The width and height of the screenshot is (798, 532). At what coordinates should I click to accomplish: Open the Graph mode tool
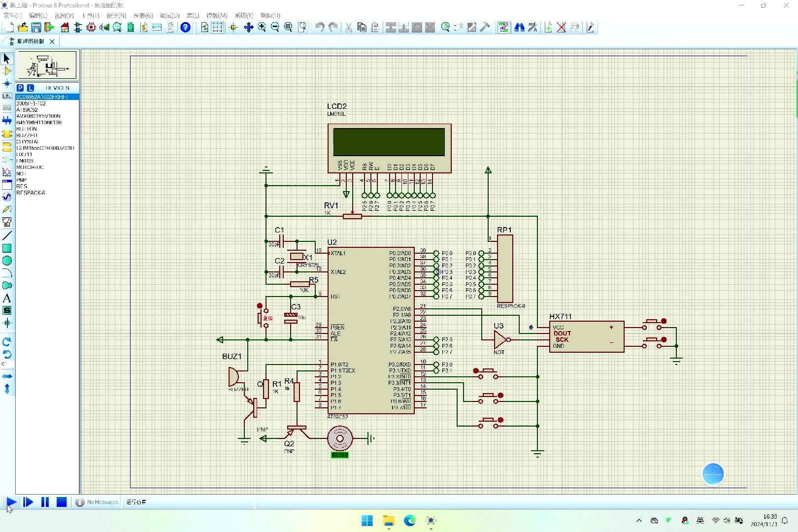tap(7, 172)
